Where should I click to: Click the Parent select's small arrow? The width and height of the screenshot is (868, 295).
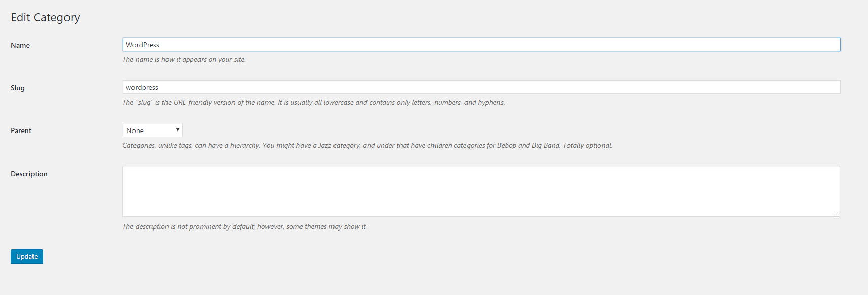coord(178,130)
